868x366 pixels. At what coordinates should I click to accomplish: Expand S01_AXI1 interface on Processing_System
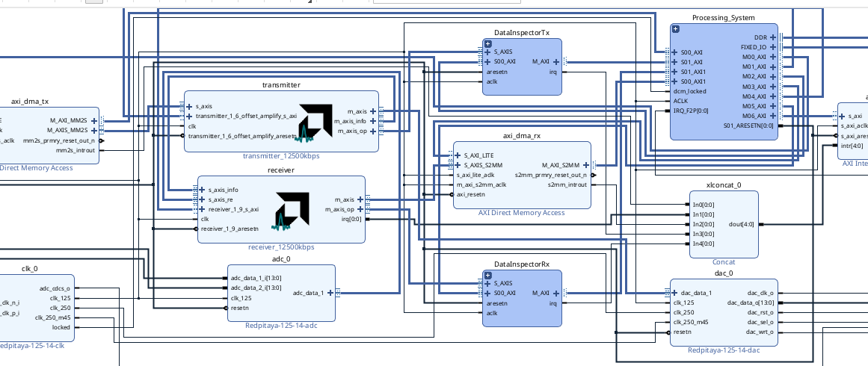click(675, 72)
